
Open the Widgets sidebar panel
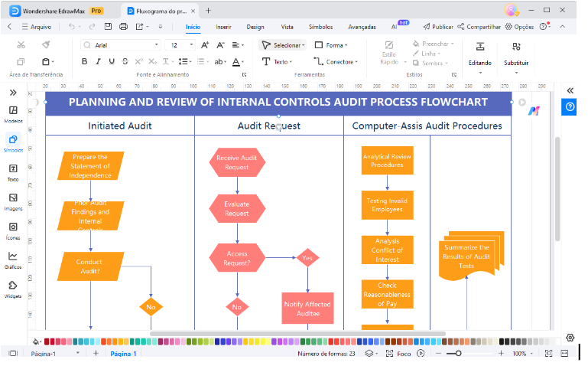(13, 289)
